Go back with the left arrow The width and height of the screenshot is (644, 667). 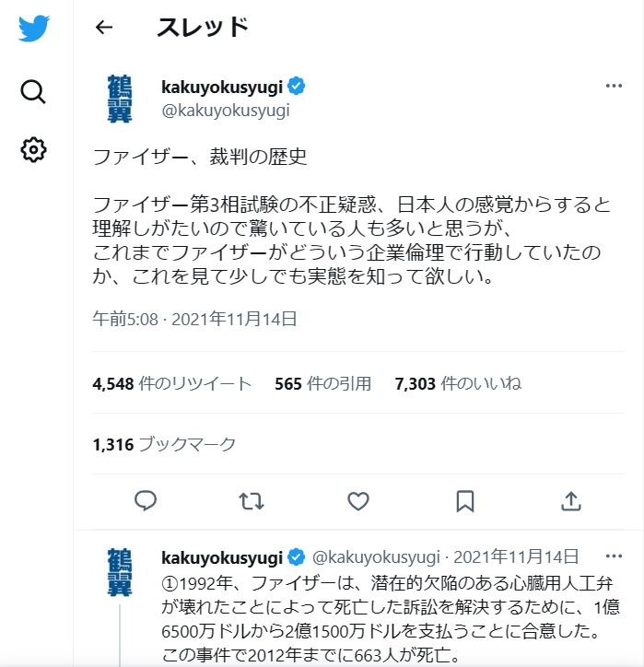(104, 28)
